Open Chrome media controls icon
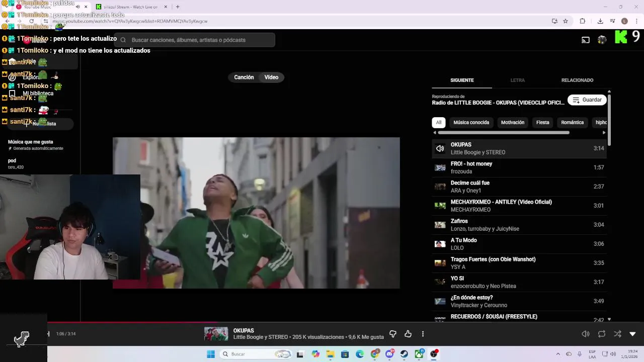Viewport: 644px width, 362px height. [612, 21]
